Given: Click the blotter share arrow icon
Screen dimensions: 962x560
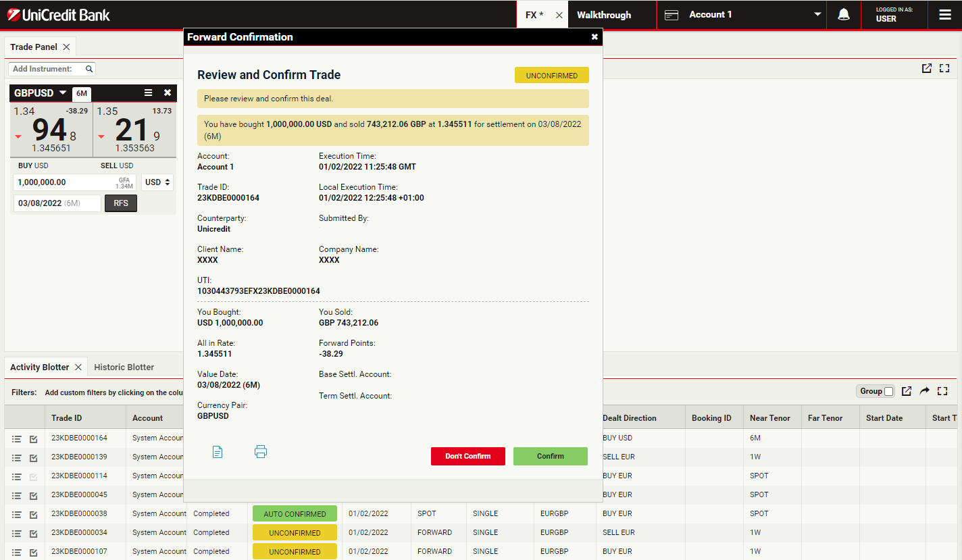Looking at the screenshot, I should point(925,391).
